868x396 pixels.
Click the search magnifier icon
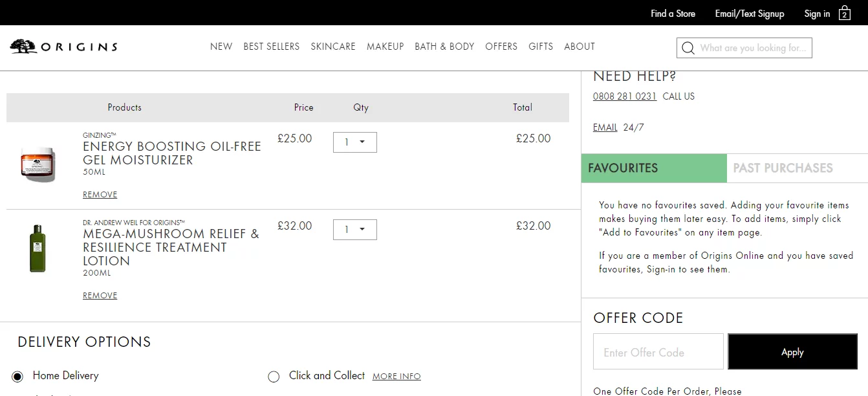click(x=688, y=48)
